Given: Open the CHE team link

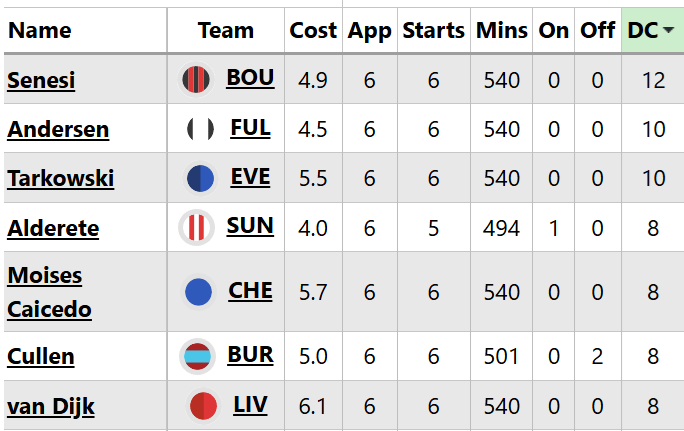Looking at the screenshot, I should pos(250,290).
